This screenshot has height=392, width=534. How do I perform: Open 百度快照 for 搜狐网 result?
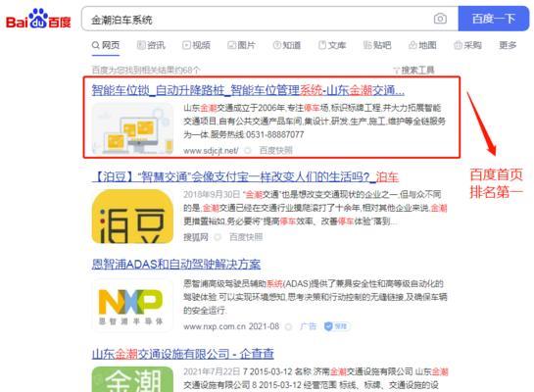[x=246, y=237]
